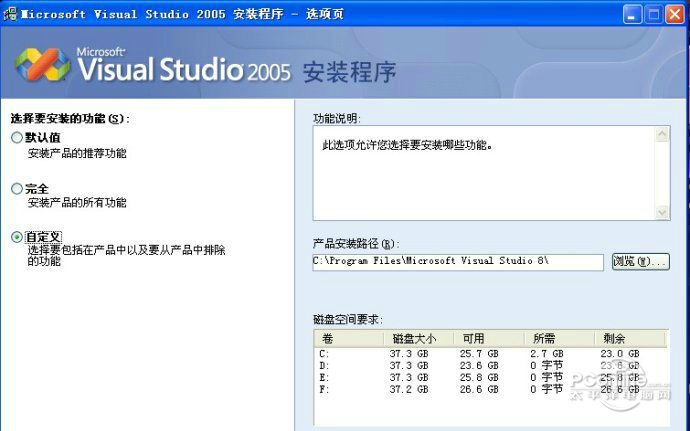Click the scroll-up arrow in 功能说明 box

[x=661, y=133]
